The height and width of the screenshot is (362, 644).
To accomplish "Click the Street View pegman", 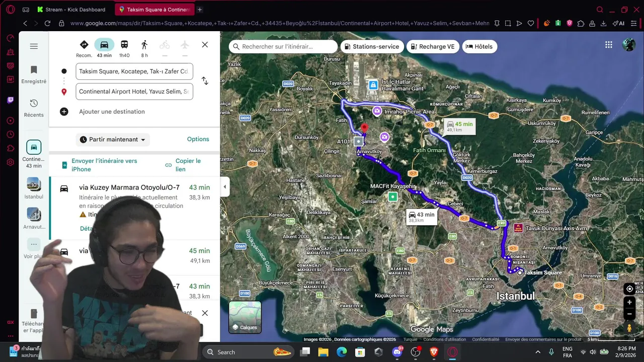I will [629, 328].
